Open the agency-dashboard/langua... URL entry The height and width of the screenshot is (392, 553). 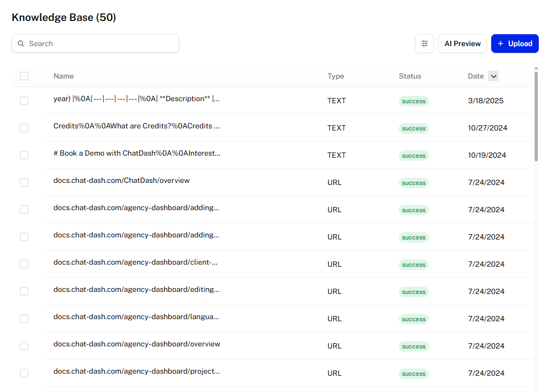[136, 317]
